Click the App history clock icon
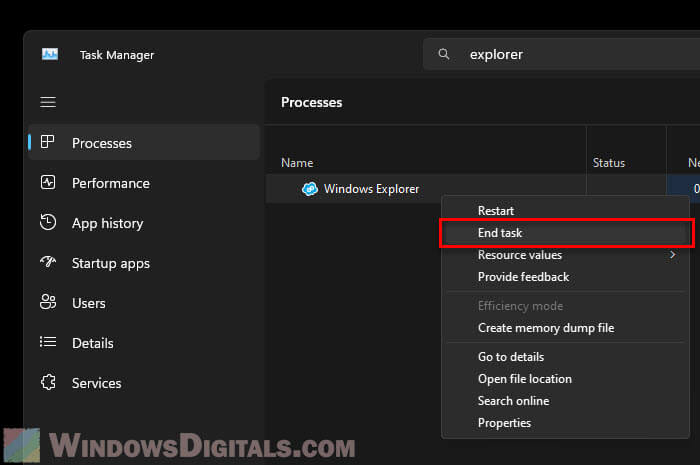This screenshot has height=465, width=700. pos(48,222)
